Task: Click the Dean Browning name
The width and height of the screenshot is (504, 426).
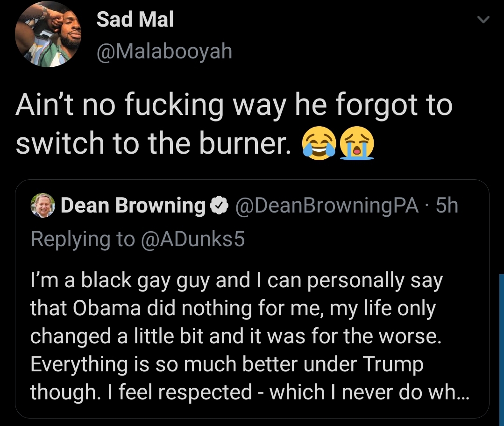Action: pyautogui.click(x=133, y=206)
